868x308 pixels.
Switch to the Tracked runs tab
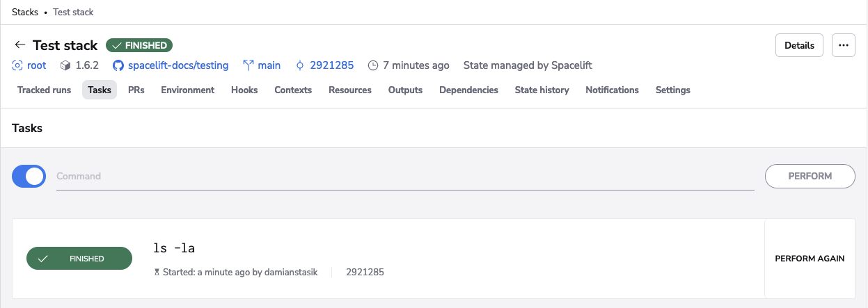click(x=44, y=90)
